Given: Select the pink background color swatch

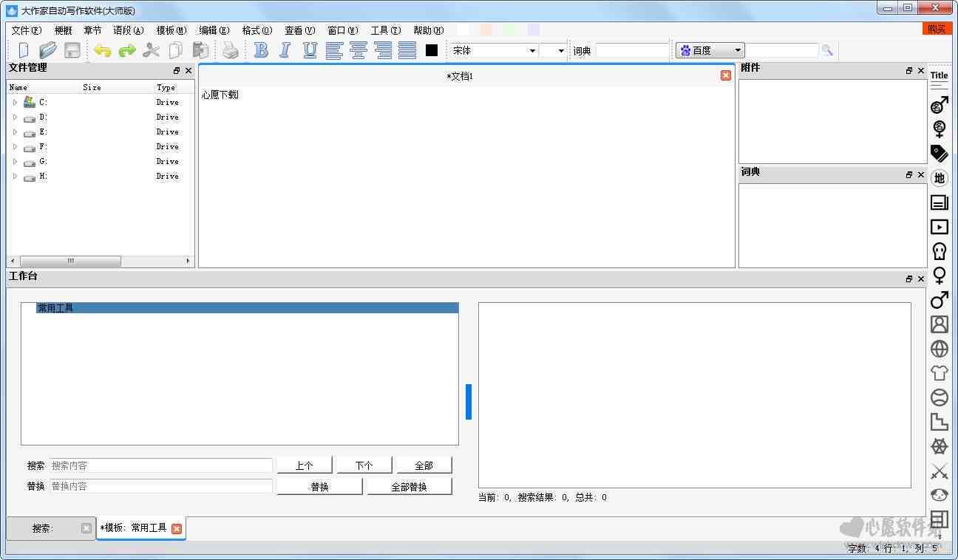Looking at the screenshot, I should [x=486, y=30].
